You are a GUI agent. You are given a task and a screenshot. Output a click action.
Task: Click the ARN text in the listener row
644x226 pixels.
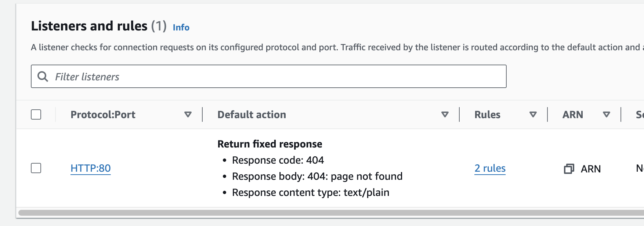(x=591, y=169)
